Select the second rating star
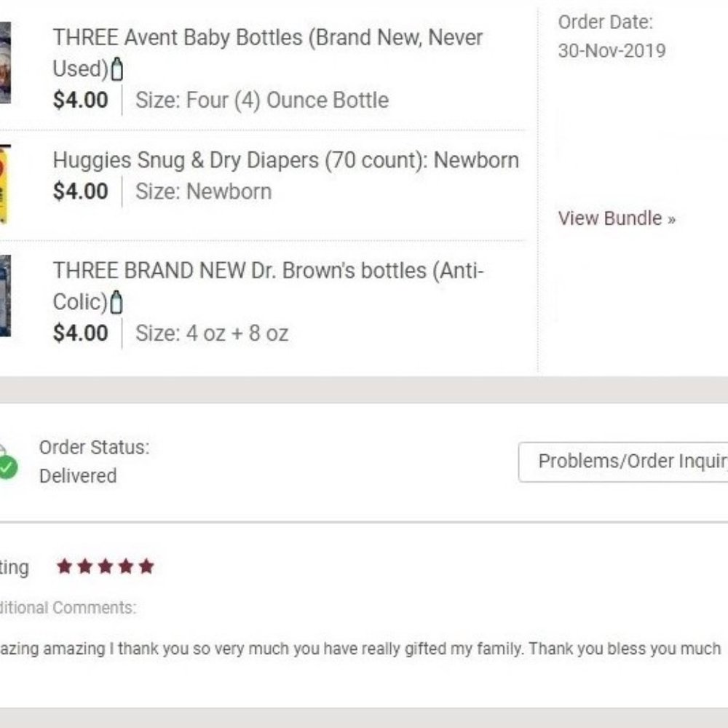Image resolution: width=728 pixels, height=728 pixels. (84, 566)
